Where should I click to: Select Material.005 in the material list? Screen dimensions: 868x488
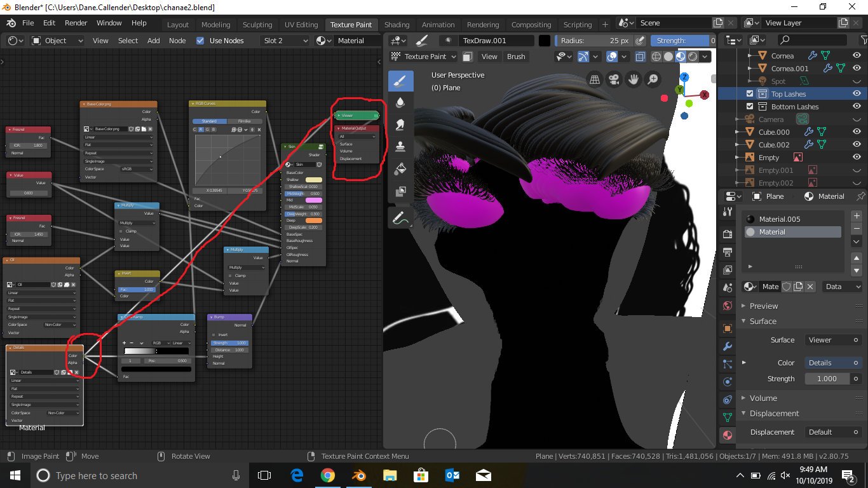tap(792, 219)
